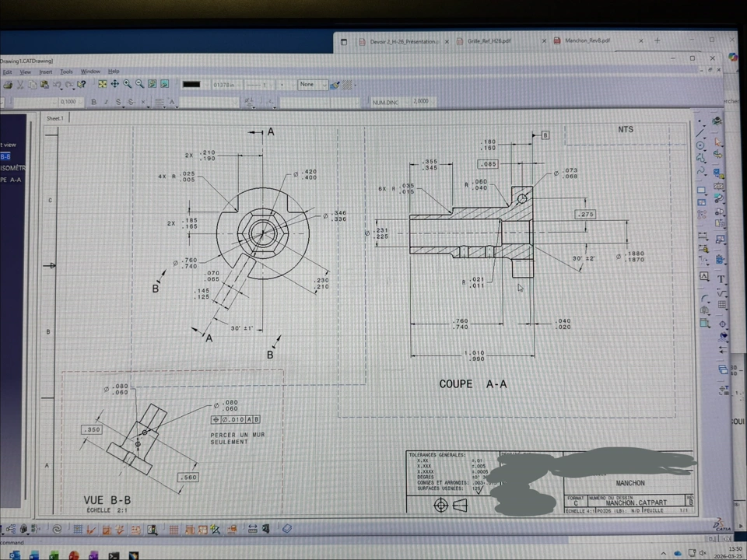Open PowerPoint from the Windows taskbar
Screen dimensions: 747x560
tap(73, 555)
